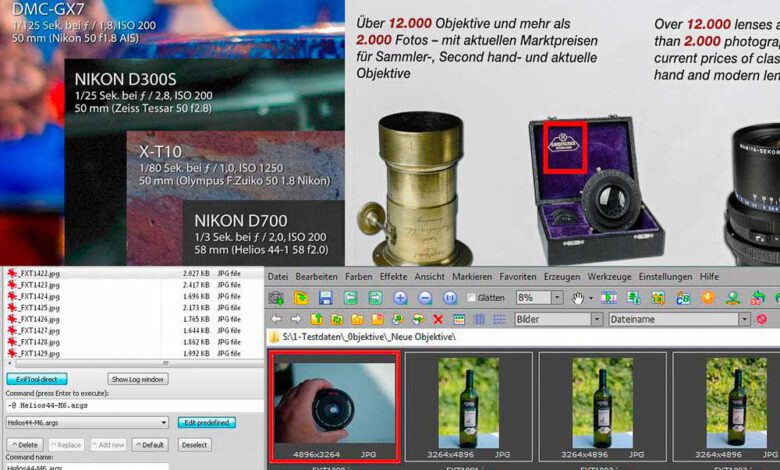
Task: Click the green person icon in toolbar
Action: pyautogui.click(x=732, y=298)
